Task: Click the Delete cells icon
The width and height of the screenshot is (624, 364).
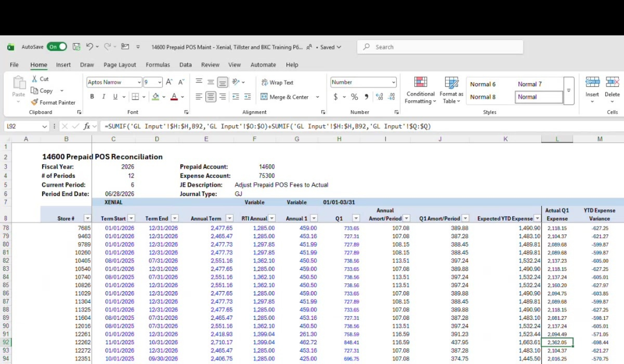Action: (x=612, y=82)
